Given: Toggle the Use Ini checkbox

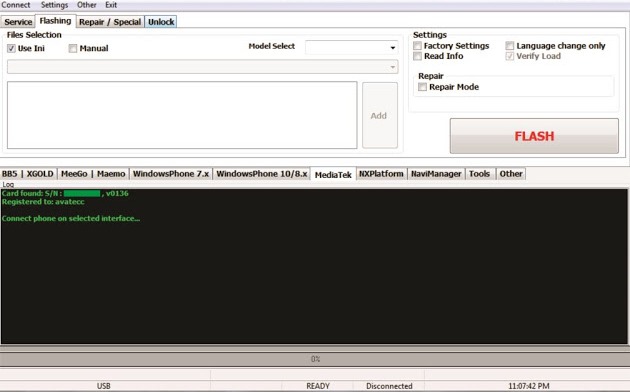Looking at the screenshot, I should (11, 49).
